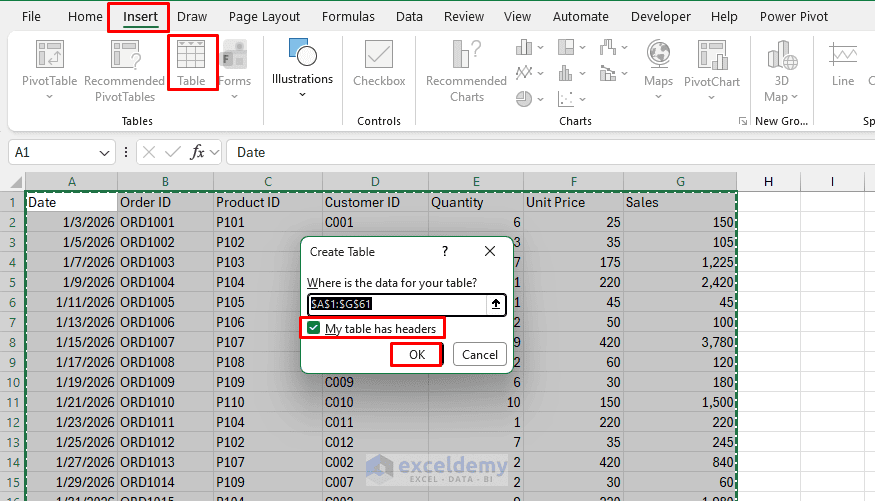Click the column or bar chart icon
Viewport: 875px width, 501px height.
524,47
